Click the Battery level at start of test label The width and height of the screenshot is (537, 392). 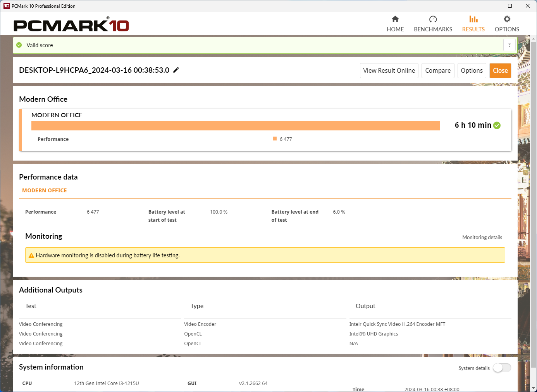(x=167, y=216)
